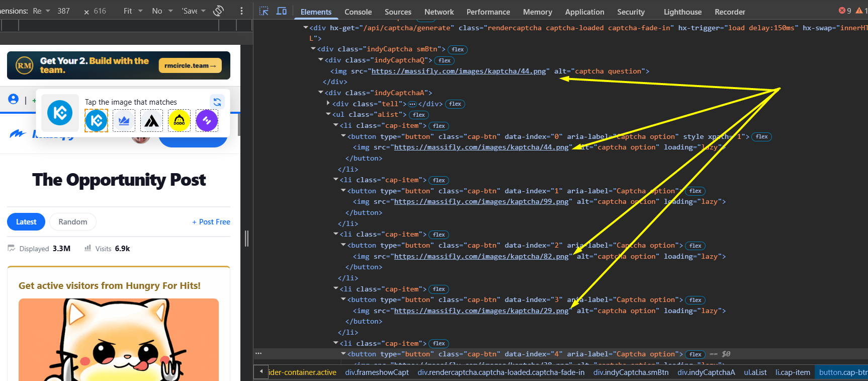Click the rmcircle.team banner button
Image resolution: width=868 pixels, height=381 pixels.
(x=190, y=65)
